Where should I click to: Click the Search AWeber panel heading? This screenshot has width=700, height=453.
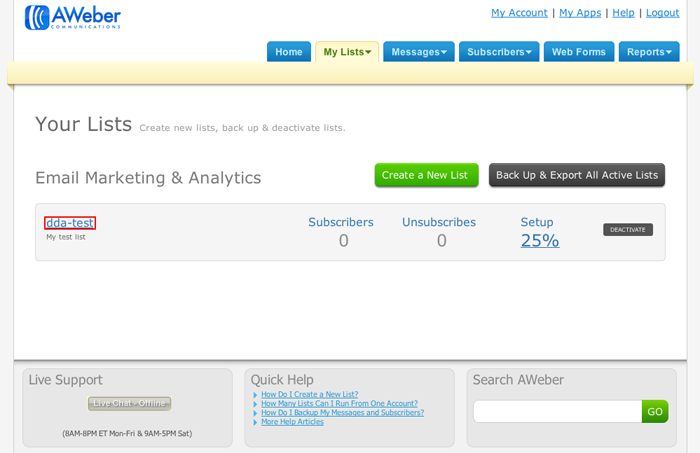pyautogui.click(x=518, y=380)
